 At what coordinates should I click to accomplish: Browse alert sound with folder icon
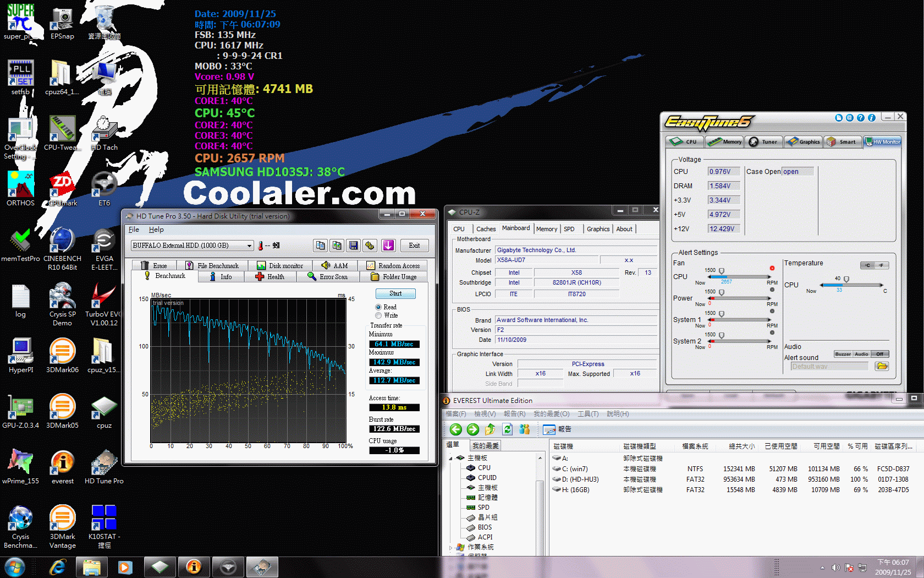click(882, 367)
